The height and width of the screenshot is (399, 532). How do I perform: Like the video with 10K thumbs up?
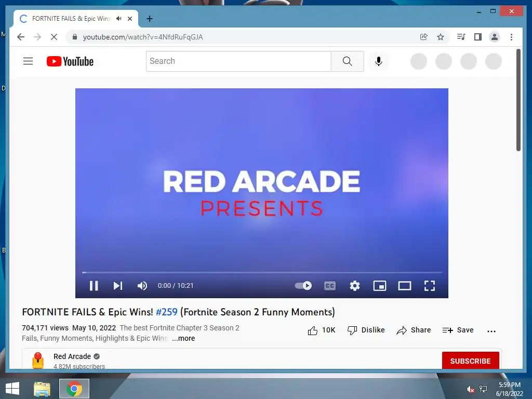click(x=321, y=330)
